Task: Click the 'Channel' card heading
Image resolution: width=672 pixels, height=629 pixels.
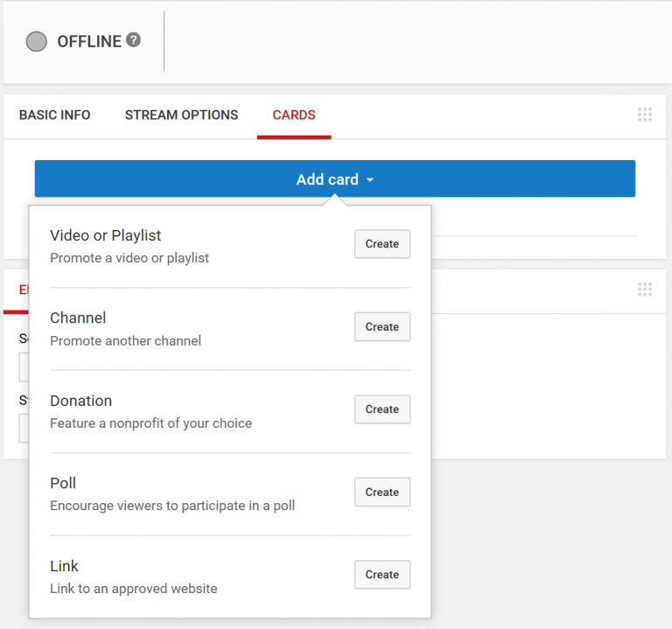Action: click(x=78, y=318)
